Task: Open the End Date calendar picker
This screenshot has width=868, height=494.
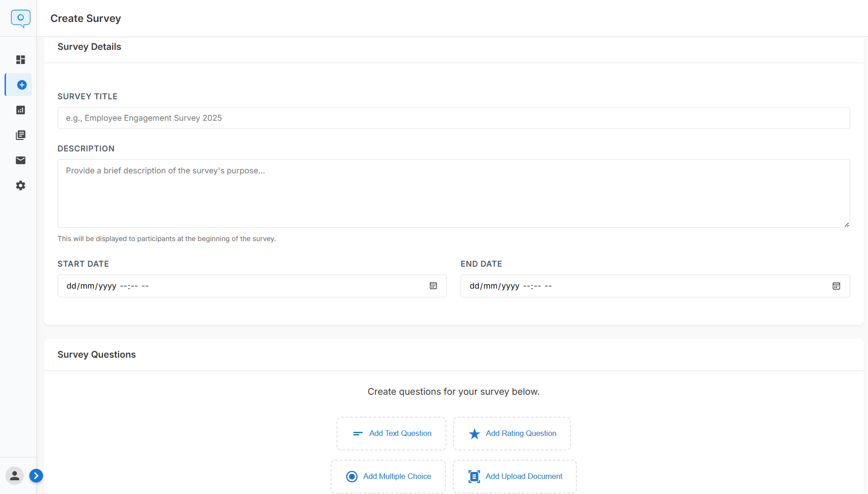Action: (836, 286)
